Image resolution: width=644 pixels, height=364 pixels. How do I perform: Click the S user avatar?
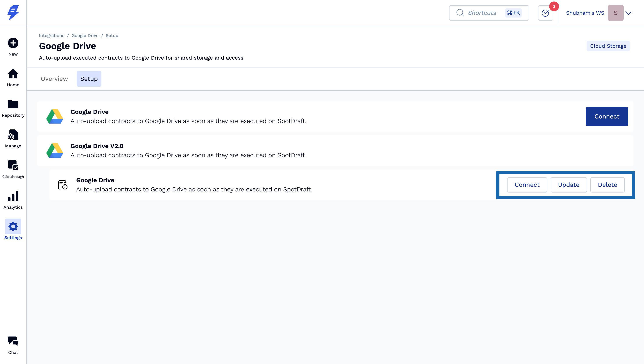point(615,13)
